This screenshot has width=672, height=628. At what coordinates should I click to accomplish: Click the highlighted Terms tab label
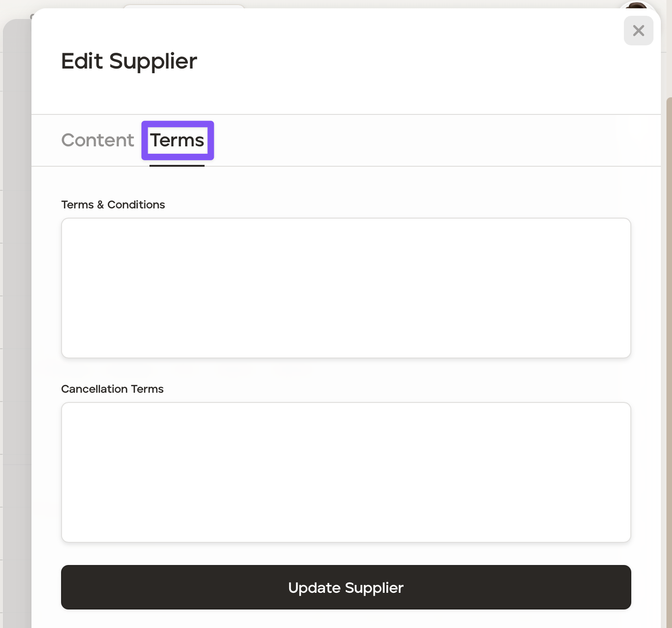(x=177, y=140)
